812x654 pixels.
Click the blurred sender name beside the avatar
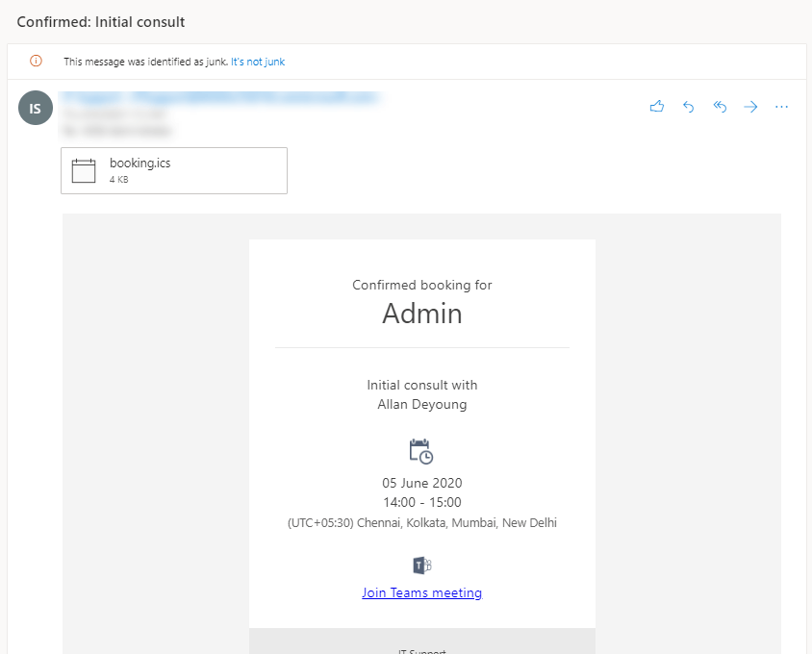click(219, 97)
